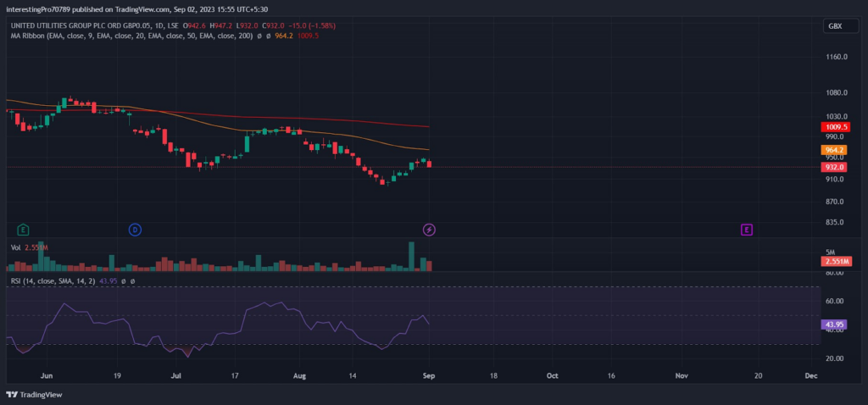Click the tallest volume bar in late August
Screen dimensions: 868x405
click(x=411, y=256)
